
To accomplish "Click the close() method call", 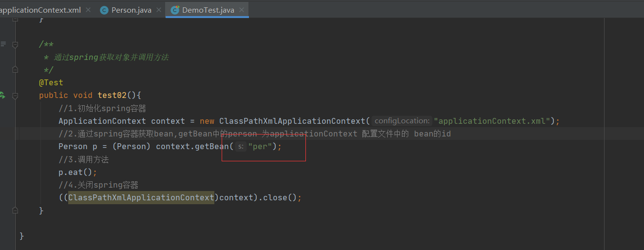I will click(x=280, y=197).
